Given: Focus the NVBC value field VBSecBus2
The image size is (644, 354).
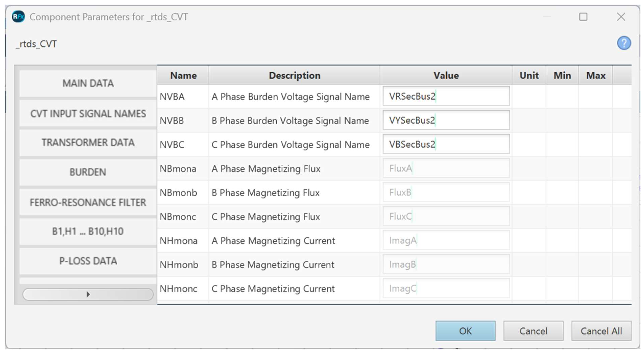Looking at the screenshot, I should [446, 144].
